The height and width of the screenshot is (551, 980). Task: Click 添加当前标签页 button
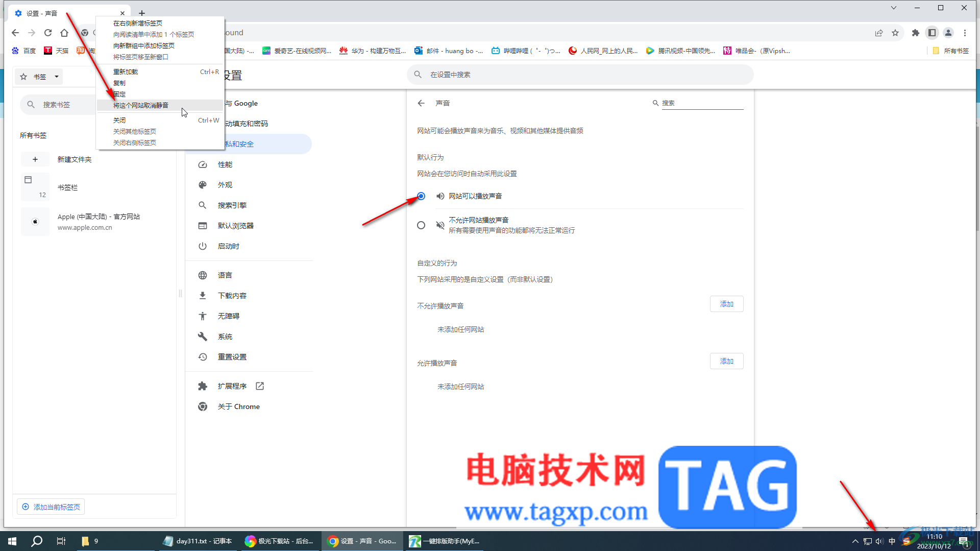point(51,507)
